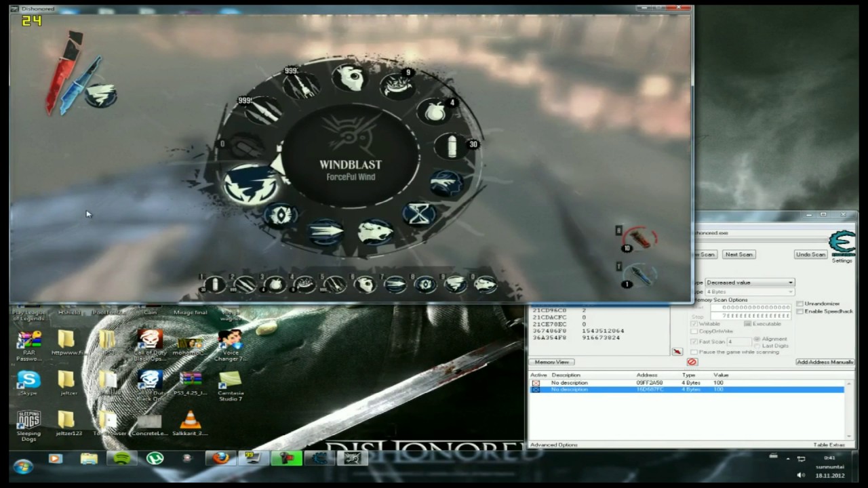
Task: Toggle Active box for address 09FF2A58
Action: point(536,383)
